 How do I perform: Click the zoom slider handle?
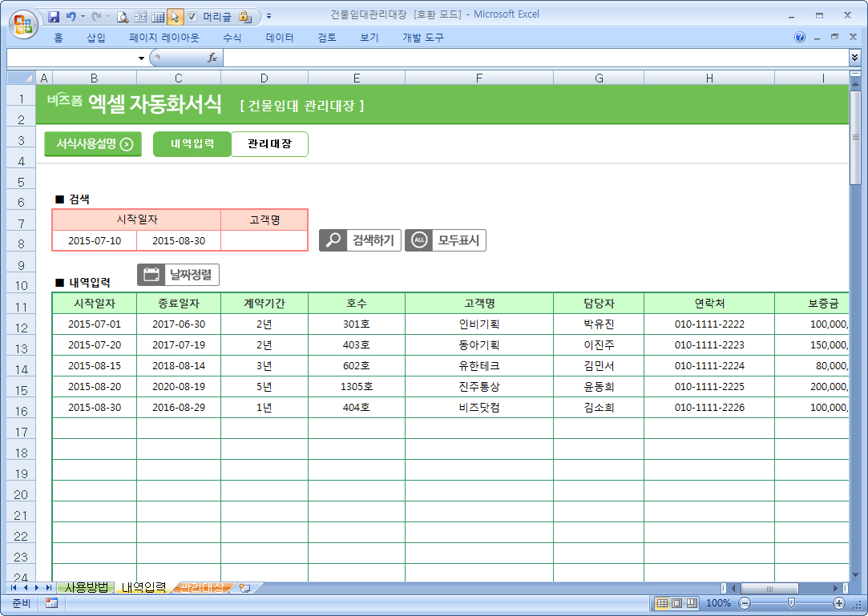pyautogui.click(x=791, y=602)
